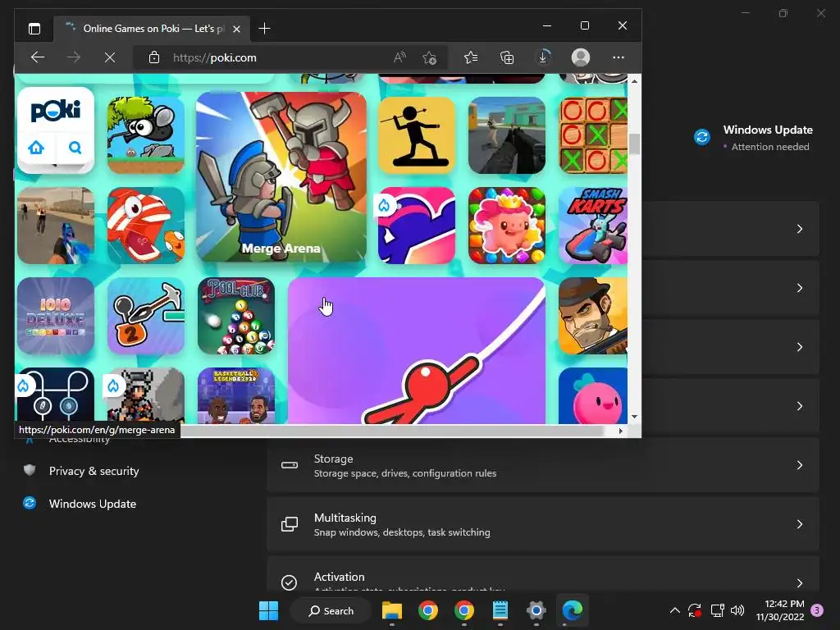840x630 pixels.
Task: Open the Edge Collections icon
Action: point(507,57)
